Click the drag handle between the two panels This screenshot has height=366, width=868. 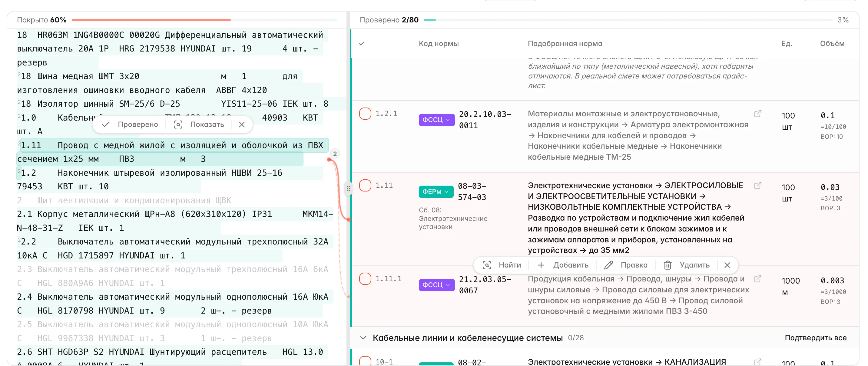tap(348, 189)
